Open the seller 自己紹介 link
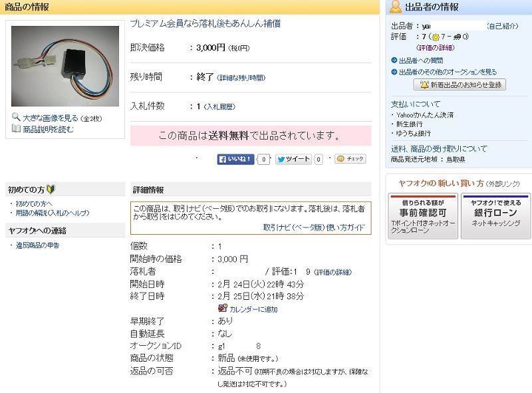This screenshot has height=393, width=532. [x=503, y=26]
